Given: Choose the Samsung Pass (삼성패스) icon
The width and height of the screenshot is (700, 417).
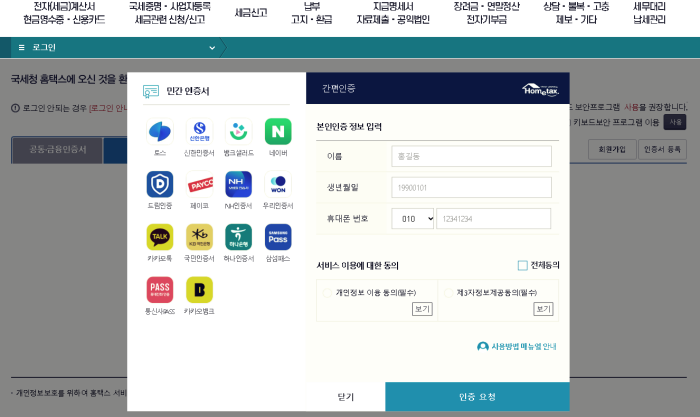Looking at the screenshot, I should click(278, 237).
